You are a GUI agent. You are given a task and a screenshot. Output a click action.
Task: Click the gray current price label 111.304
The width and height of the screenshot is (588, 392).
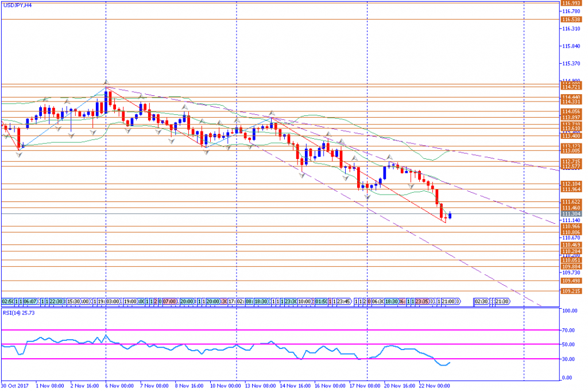570,214
